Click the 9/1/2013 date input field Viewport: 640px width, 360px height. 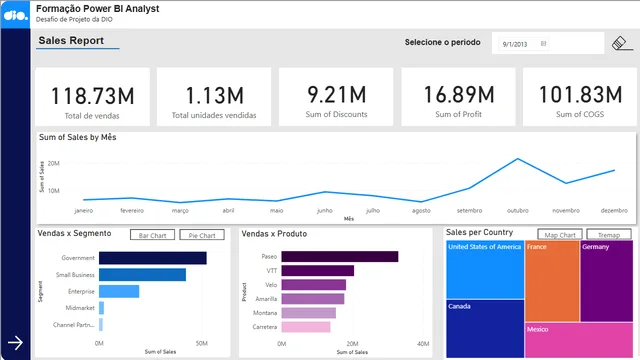coord(523,44)
